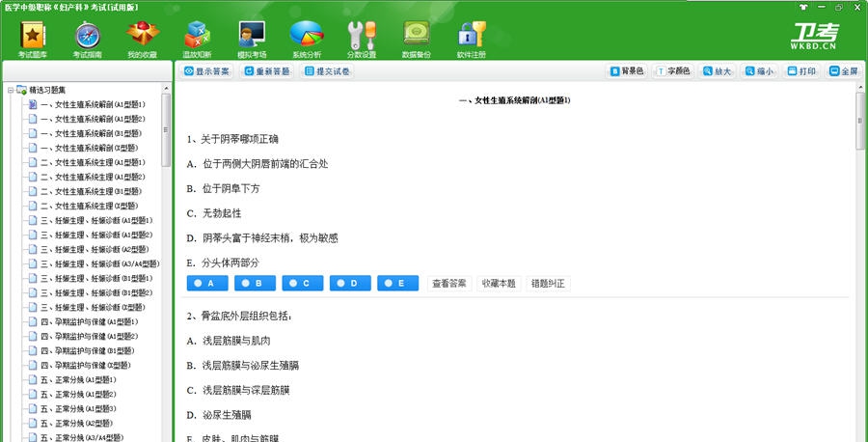Click option text 位于两侧大阴唇前端的汇合处
Image resolution: width=868 pixels, height=442 pixels.
[265, 164]
